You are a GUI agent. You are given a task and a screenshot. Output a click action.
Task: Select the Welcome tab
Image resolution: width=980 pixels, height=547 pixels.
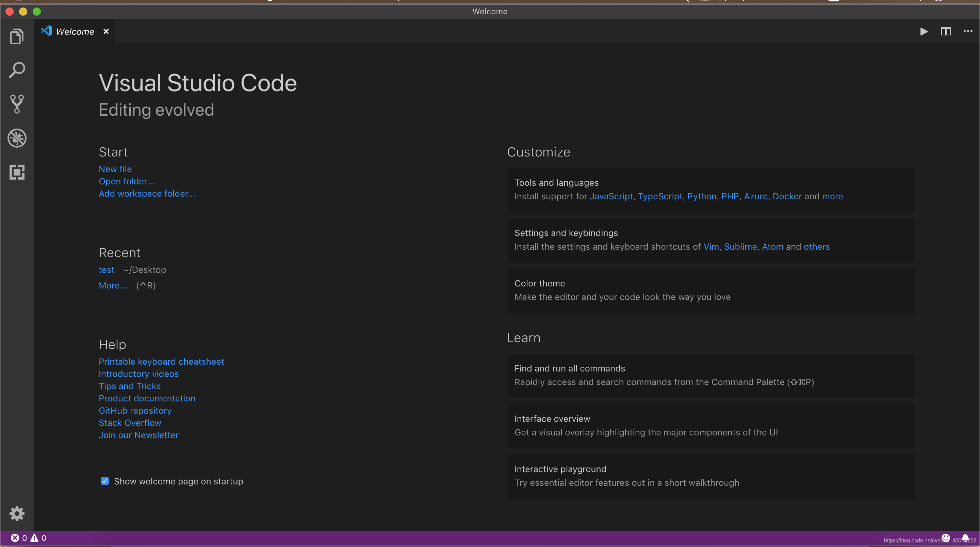[x=75, y=32]
